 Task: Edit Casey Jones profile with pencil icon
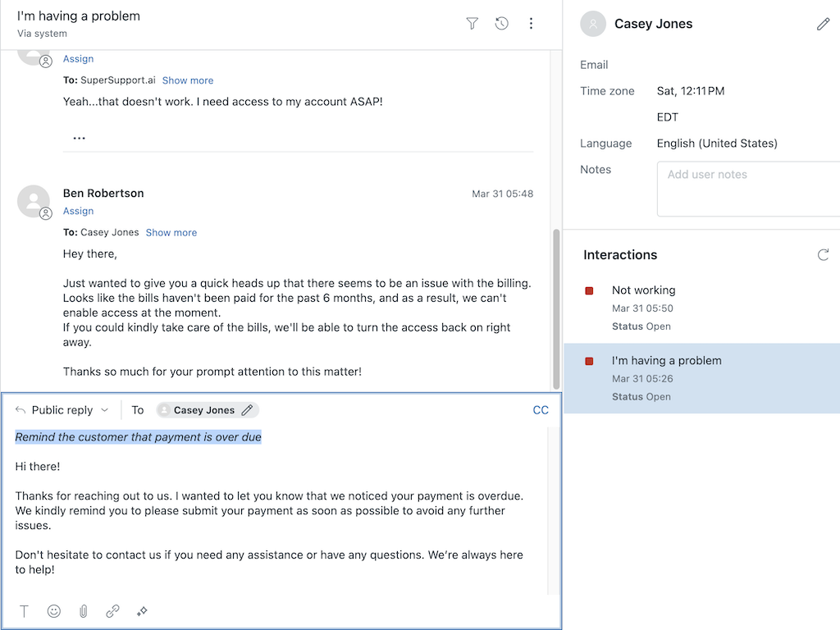[x=823, y=25]
